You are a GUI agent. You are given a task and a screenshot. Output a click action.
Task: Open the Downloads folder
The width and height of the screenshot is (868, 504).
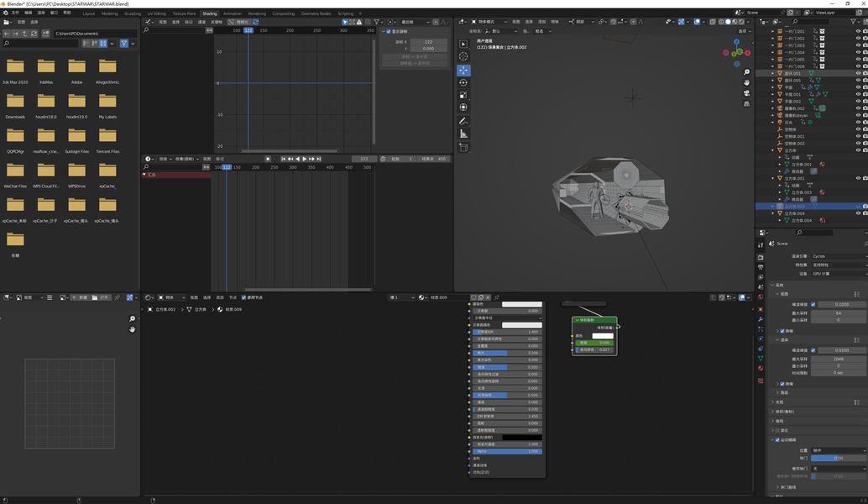pos(15,106)
